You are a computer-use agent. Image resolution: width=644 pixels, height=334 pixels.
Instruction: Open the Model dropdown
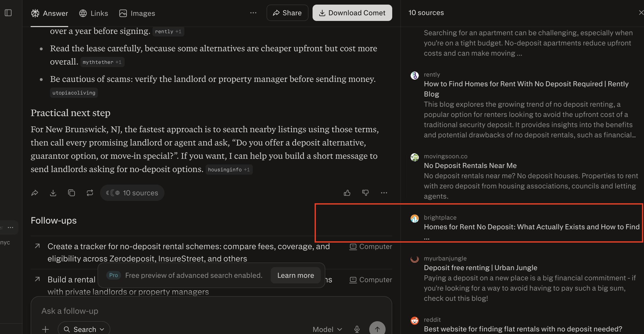pyautogui.click(x=327, y=329)
